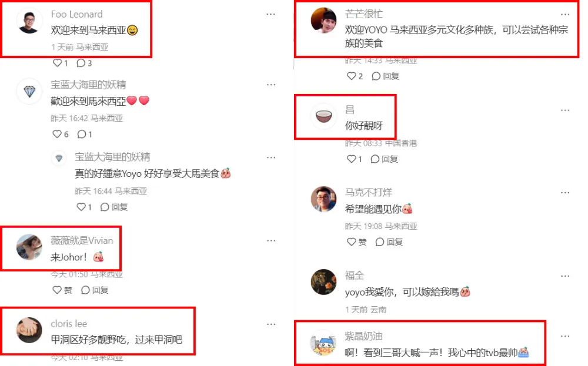
Task: Open more options for 紫晶奶油's comment
Action: (x=565, y=337)
